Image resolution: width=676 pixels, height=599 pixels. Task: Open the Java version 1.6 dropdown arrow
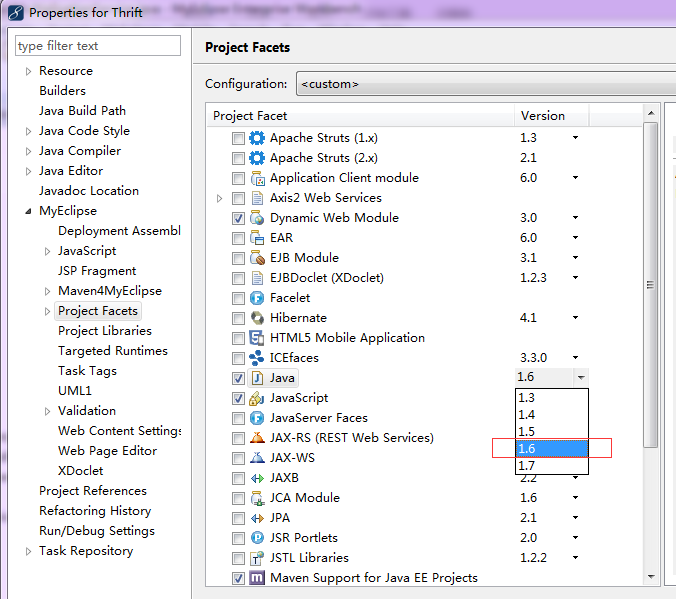[x=581, y=378]
